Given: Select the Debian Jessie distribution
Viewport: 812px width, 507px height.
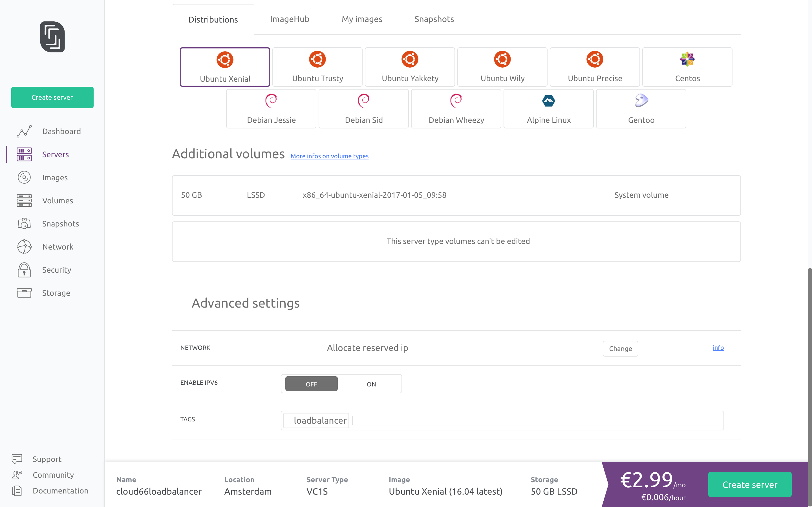Looking at the screenshot, I should [271, 108].
